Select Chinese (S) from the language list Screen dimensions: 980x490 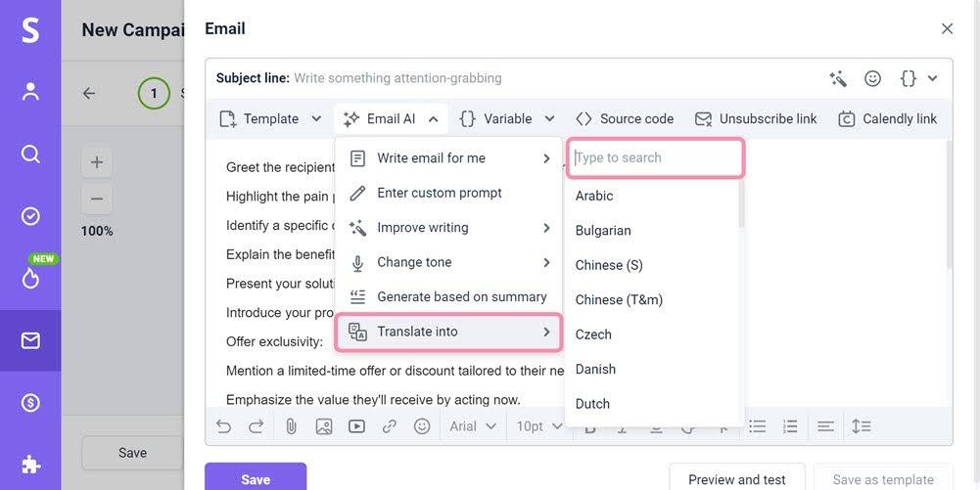609,265
